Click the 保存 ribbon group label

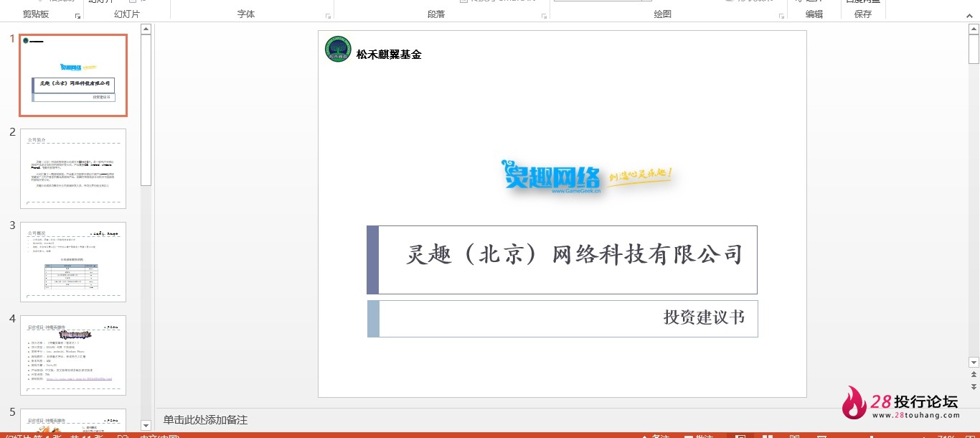[863, 14]
